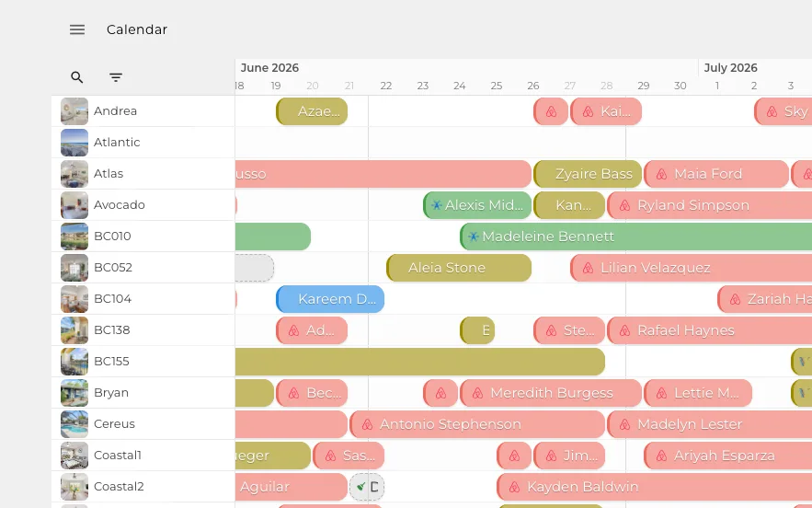812x508 pixels.
Task: Open the ...eger booking on Coastal1 row
Action: point(273,456)
